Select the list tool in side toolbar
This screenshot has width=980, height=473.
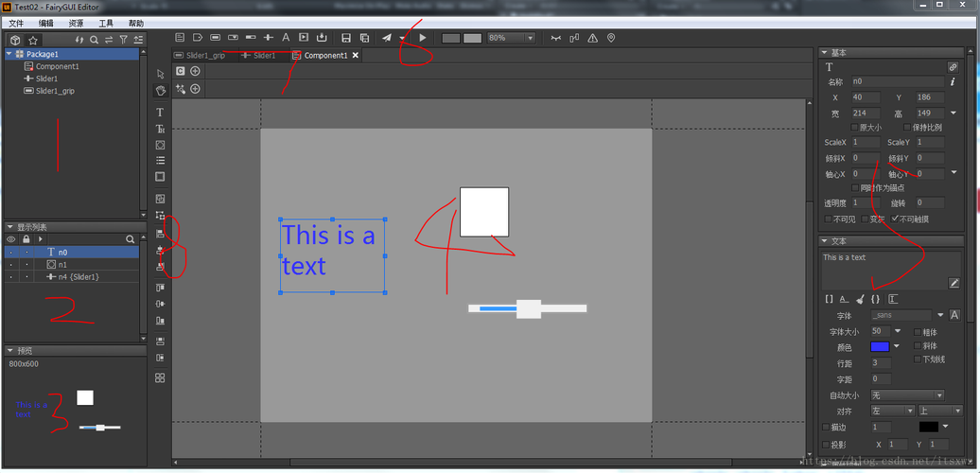(160, 161)
